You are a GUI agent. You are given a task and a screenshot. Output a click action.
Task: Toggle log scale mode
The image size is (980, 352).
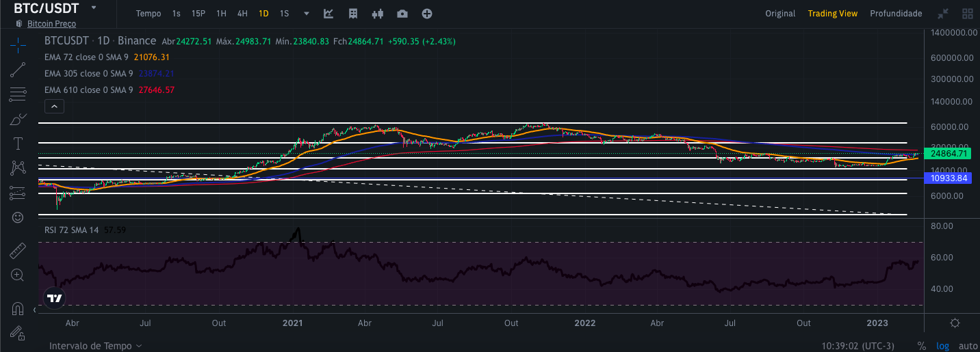coord(943,346)
